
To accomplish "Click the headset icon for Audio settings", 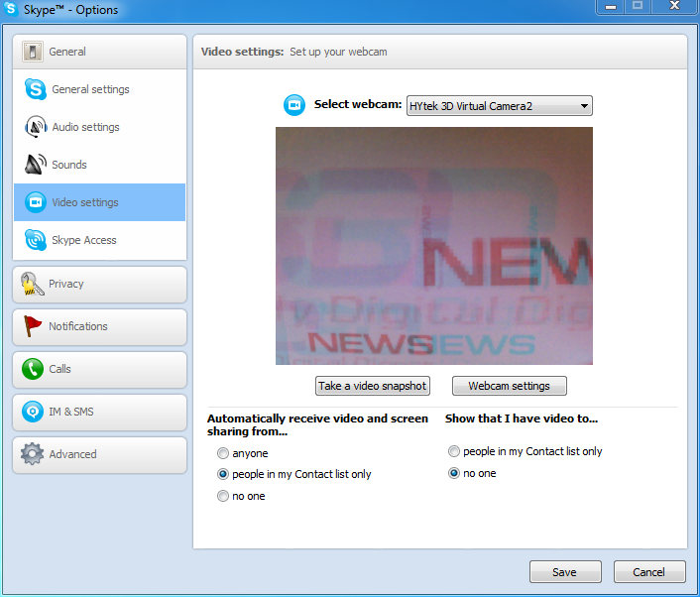I will 36,127.
